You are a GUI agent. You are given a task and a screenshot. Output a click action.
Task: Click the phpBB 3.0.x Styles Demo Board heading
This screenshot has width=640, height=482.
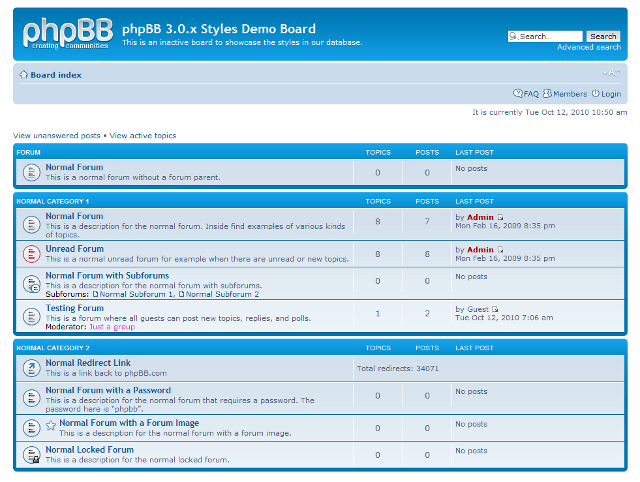coord(219,29)
